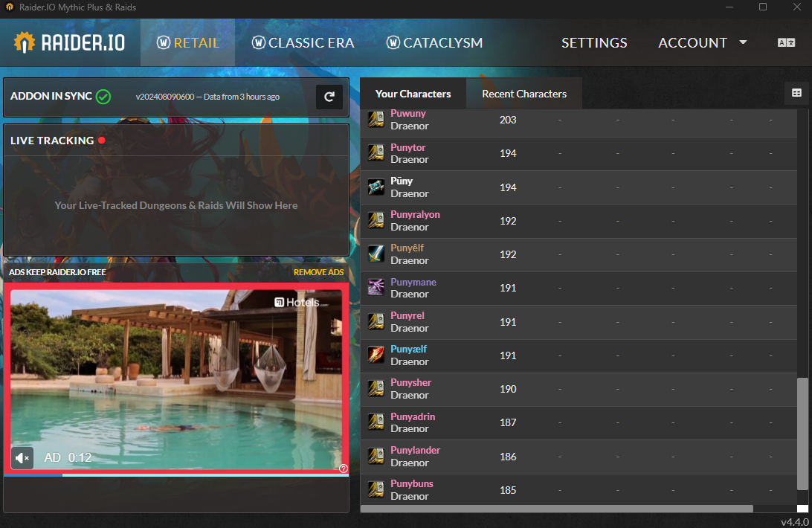Image resolution: width=812 pixels, height=528 pixels.
Task: Switch to the Retail tab
Action: (188, 42)
